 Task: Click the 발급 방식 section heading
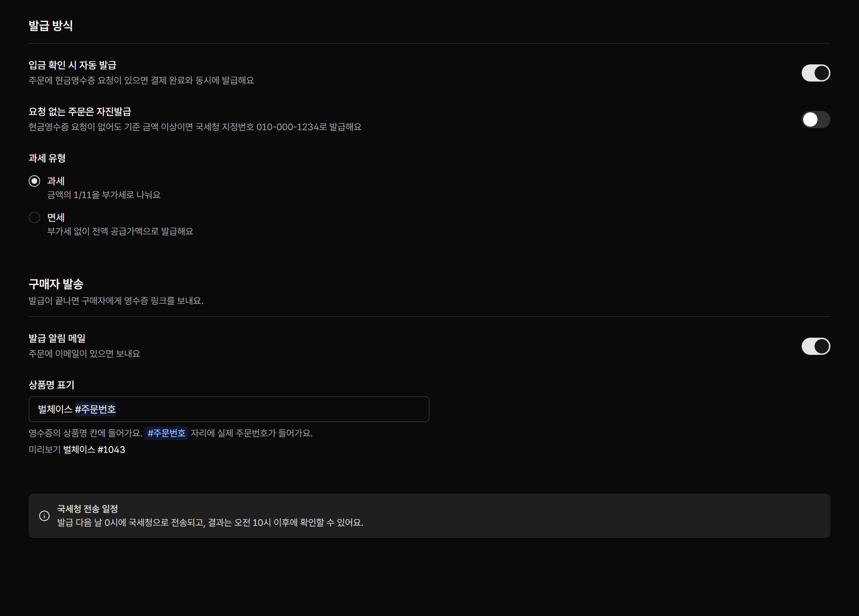tap(51, 26)
